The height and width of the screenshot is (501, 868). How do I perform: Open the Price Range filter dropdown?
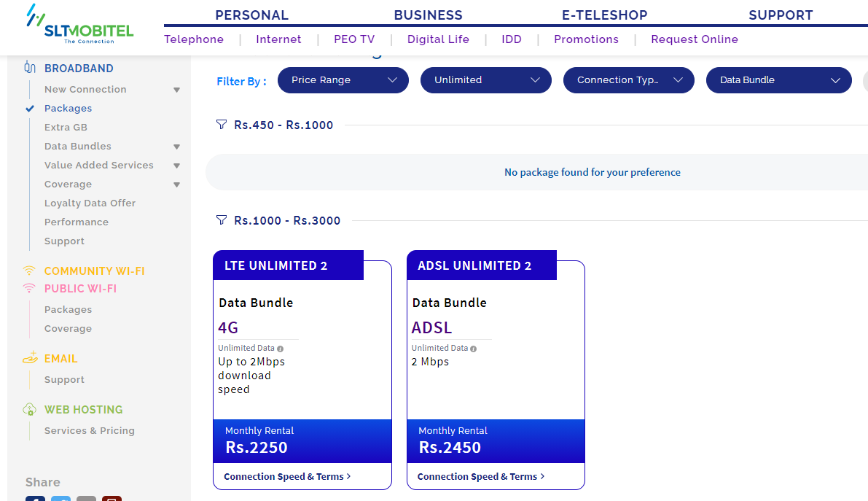(x=343, y=79)
